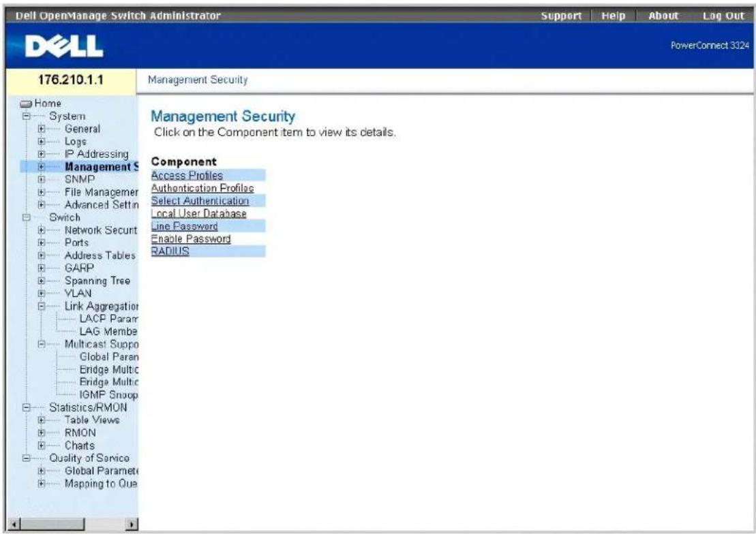Expand the Mapping to Queue node
Screen dimensions: 756x534
click(x=42, y=484)
